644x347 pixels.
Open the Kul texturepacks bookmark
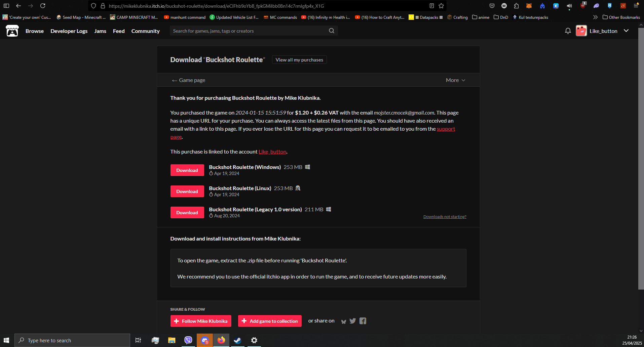point(530,17)
